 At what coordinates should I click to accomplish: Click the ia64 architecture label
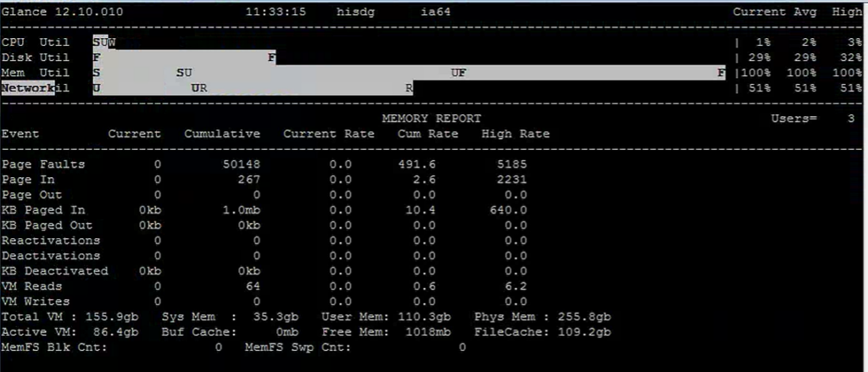click(436, 12)
